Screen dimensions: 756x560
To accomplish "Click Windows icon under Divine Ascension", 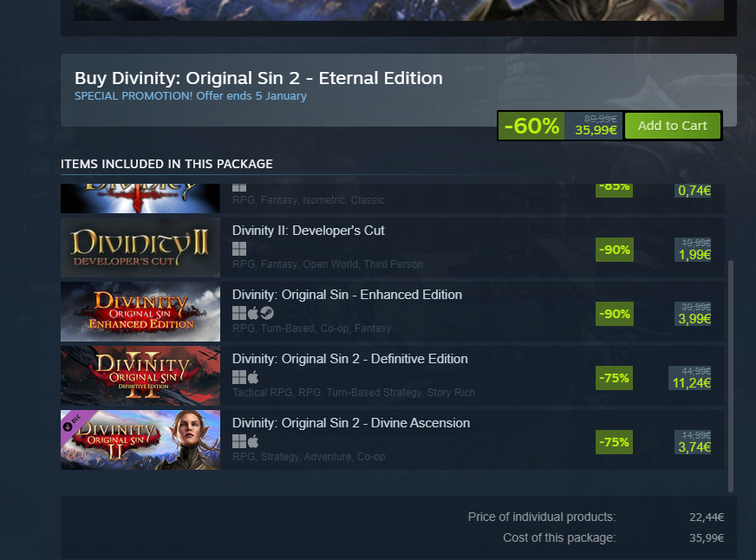I will point(239,441).
